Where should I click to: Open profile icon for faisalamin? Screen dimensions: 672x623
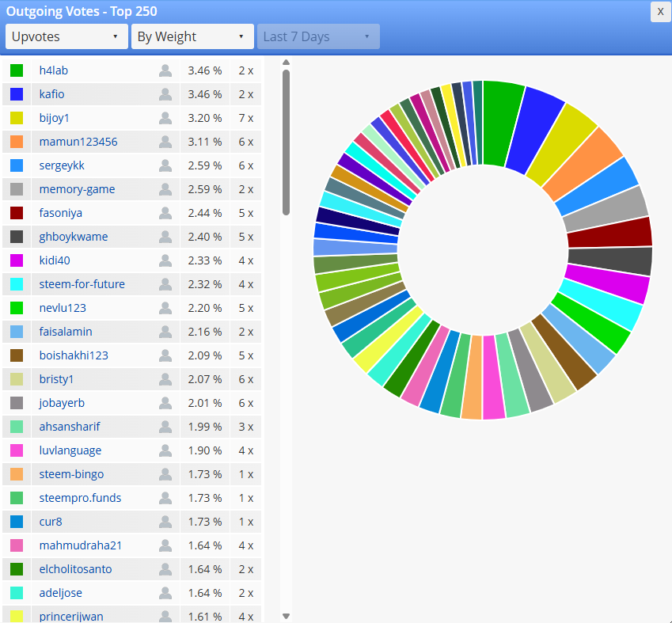pos(165,332)
